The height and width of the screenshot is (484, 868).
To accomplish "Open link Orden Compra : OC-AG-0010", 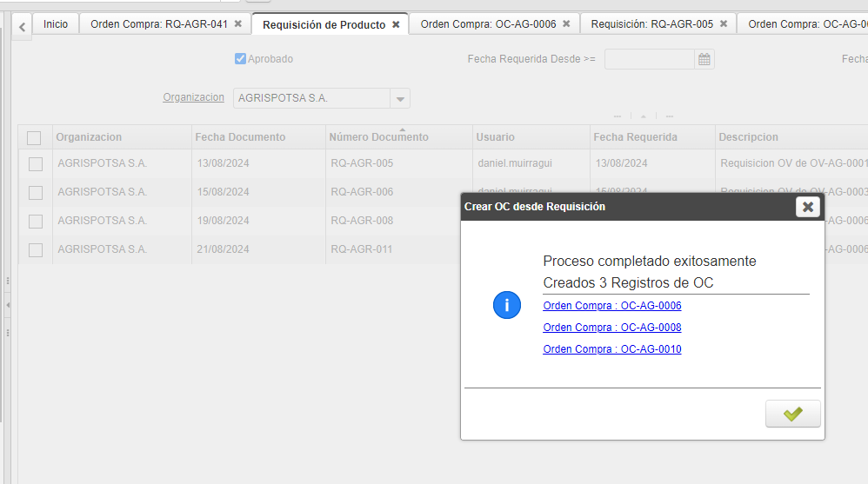I will tap(611, 349).
